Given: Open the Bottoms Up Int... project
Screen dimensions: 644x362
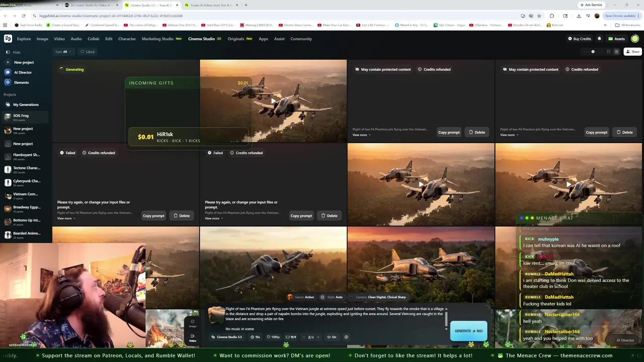Looking at the screenshot, I should (x=25, y=222).
